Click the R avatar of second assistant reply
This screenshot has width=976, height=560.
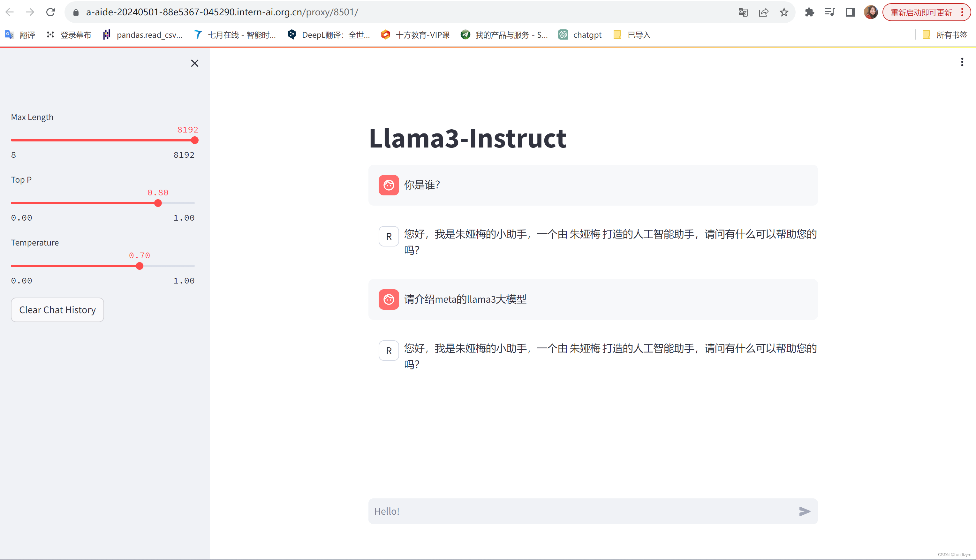[389, 350]
